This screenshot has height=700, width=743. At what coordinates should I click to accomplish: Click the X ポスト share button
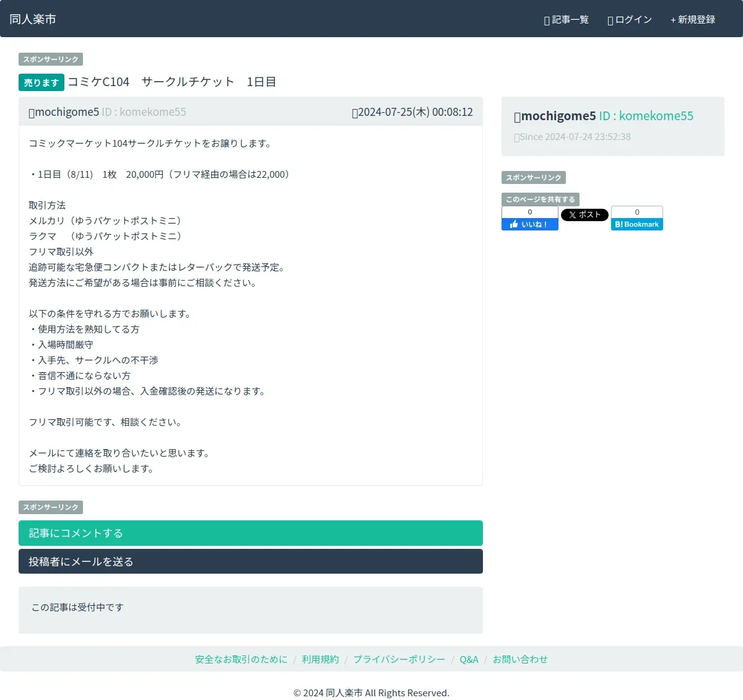584,215
